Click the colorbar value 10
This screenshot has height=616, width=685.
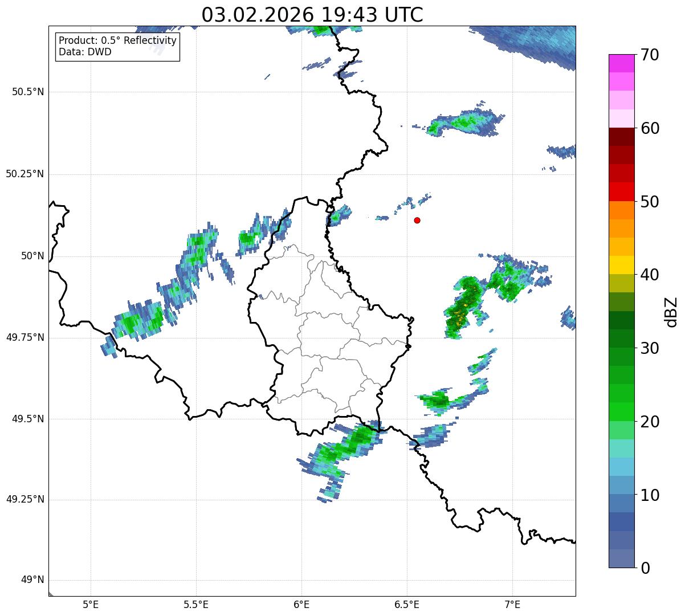[x=650, y=495]
